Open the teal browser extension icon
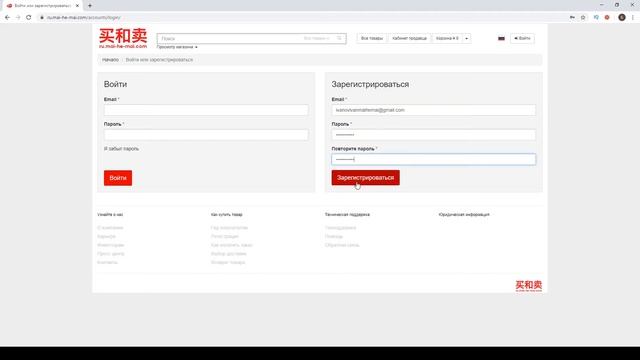The width and height of the screenshot is (640, 360). (596, 18)
